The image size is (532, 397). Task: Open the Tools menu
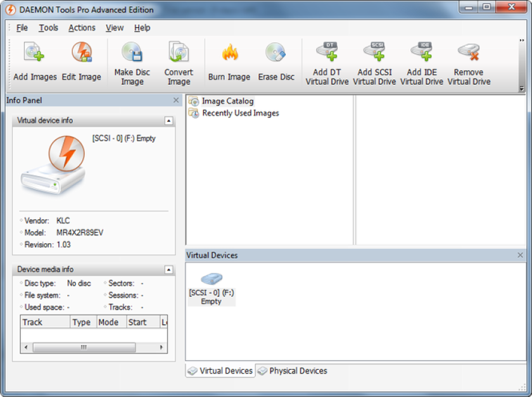coord(48,28)
